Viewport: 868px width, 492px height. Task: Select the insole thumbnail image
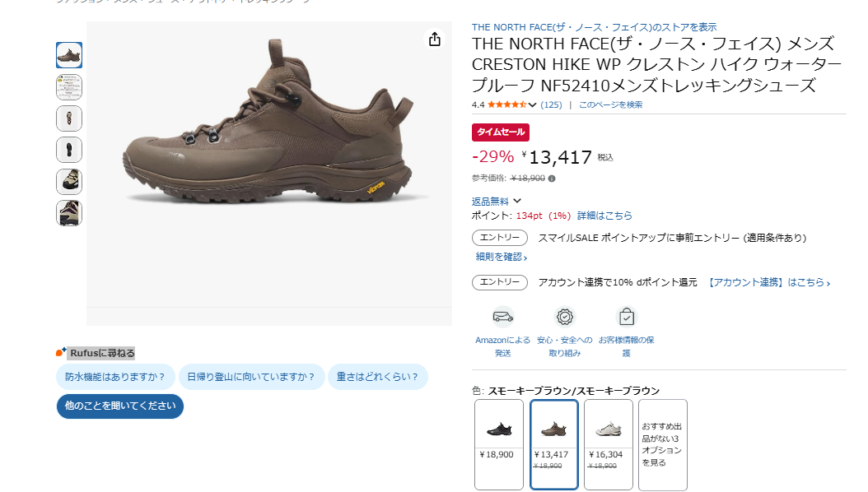coord(69,118)
